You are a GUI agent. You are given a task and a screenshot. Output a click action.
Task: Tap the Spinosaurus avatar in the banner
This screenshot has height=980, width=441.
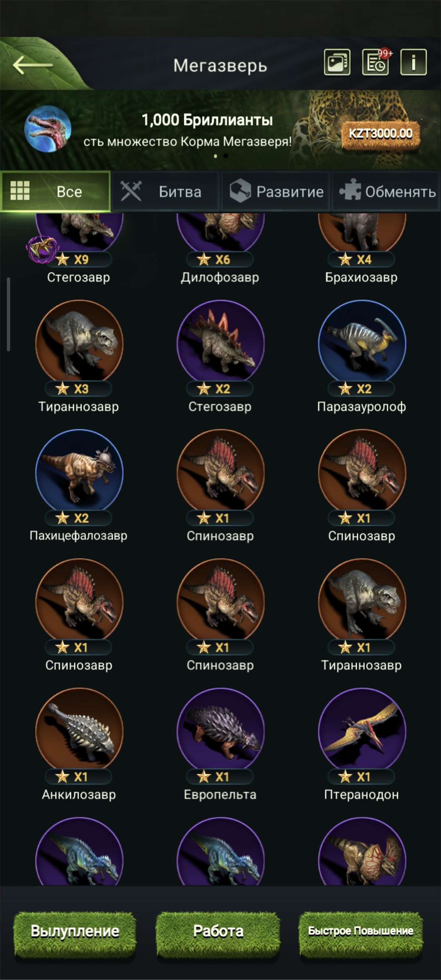47,129
